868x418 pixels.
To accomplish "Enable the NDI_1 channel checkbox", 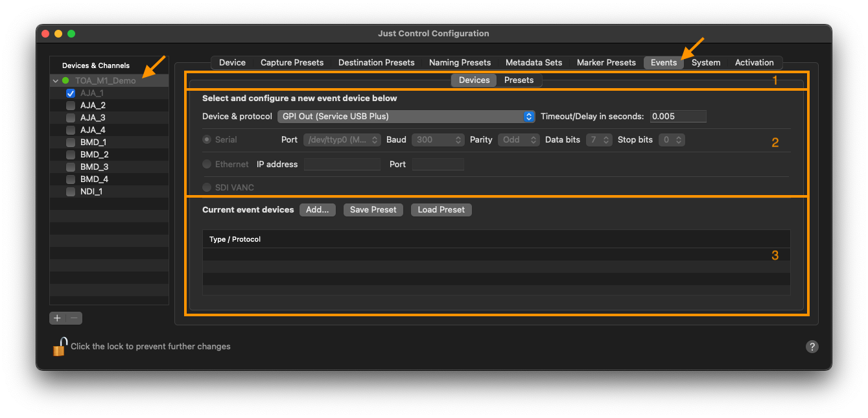I will (x=71, y=192).
